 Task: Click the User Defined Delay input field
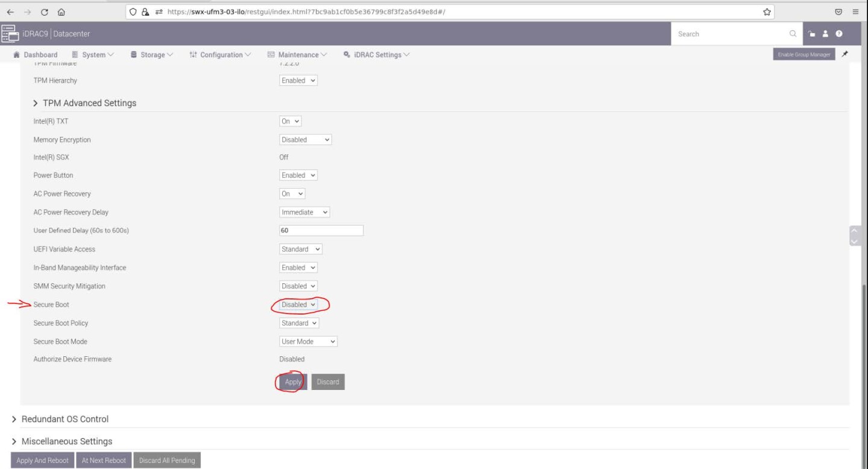pyautogui.click(x=321, y=231)
